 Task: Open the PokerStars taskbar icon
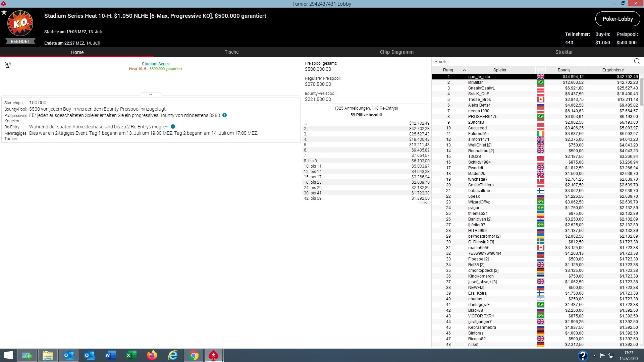pyautogui.click(x=214, y=355)
